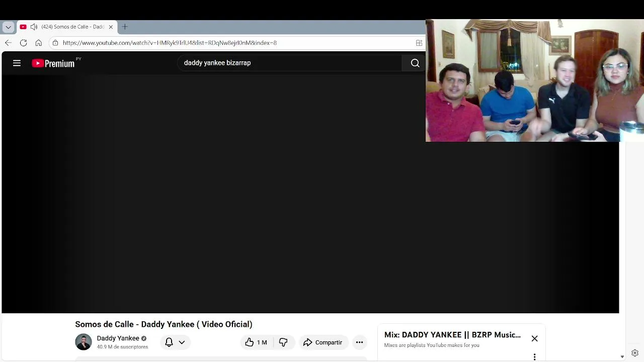Click the Somos de Calle video title
644x362 pixels.
tap(164, 324)
